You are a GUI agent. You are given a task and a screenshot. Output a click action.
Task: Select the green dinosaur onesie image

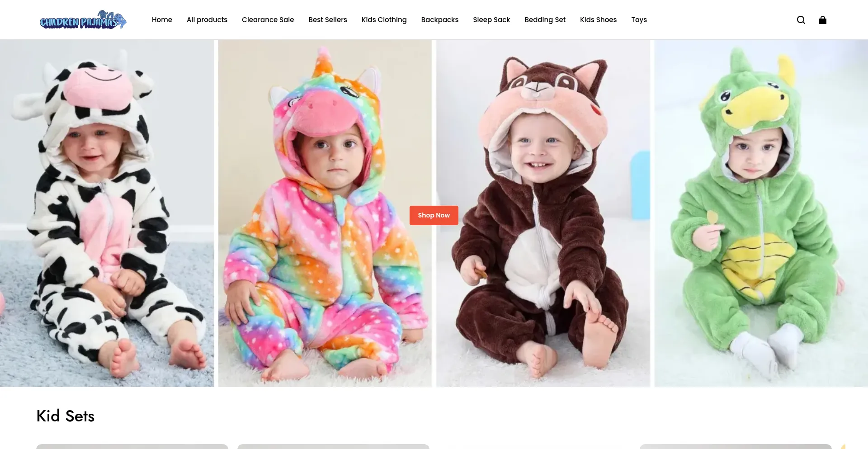[761, 213]
